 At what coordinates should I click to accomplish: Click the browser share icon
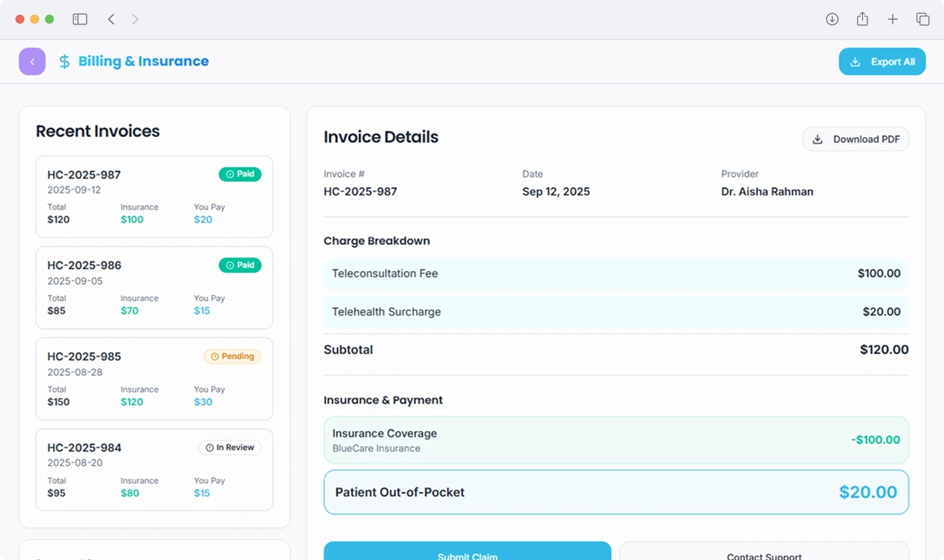pos(862,19)
